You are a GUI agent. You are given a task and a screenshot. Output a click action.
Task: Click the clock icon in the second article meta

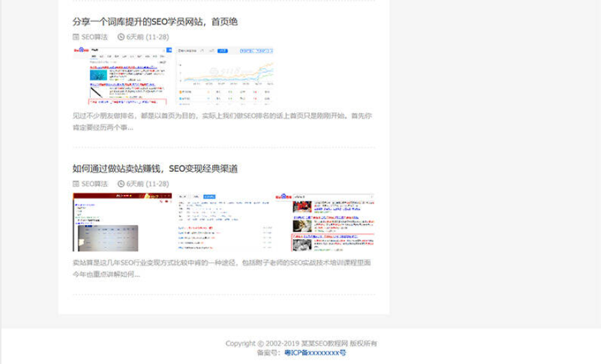(x=121, y=184)
